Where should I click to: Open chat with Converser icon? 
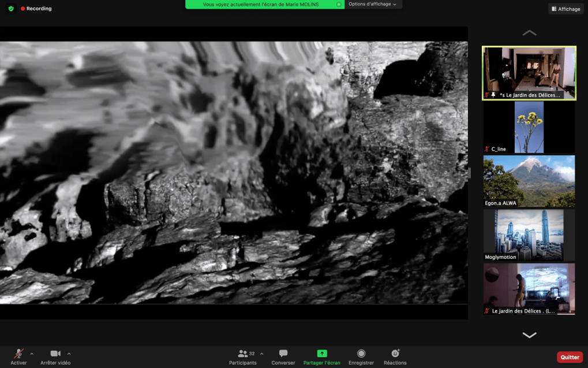(283, 354)
